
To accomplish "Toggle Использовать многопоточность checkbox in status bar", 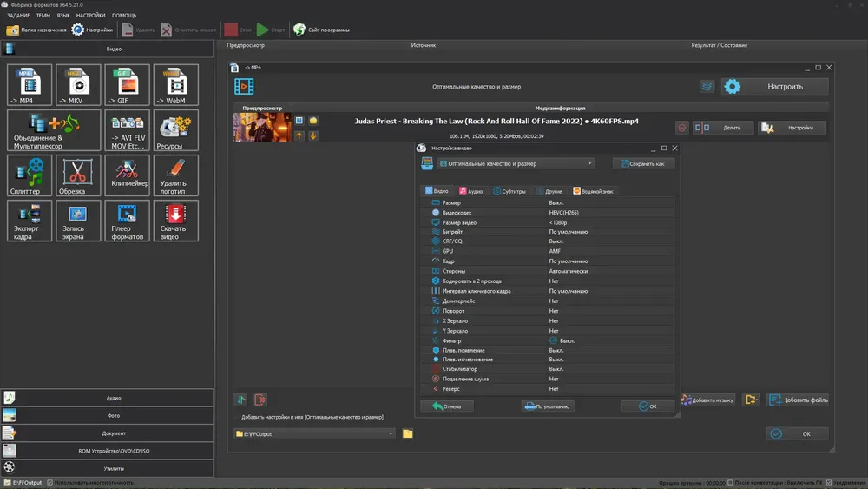I will point(49,482).
